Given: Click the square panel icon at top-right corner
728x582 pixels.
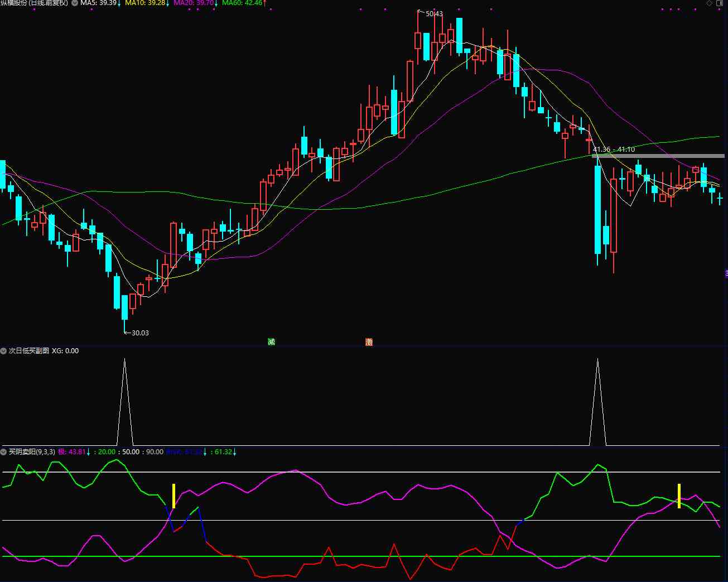Looking at the screenshot, I should pos(720,3).
